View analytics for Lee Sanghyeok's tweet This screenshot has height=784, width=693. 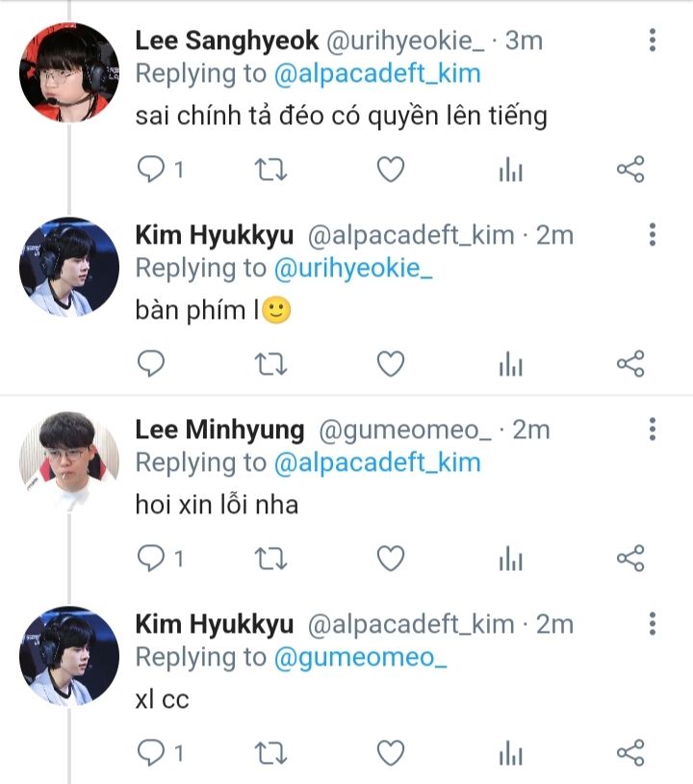[510, 170]
